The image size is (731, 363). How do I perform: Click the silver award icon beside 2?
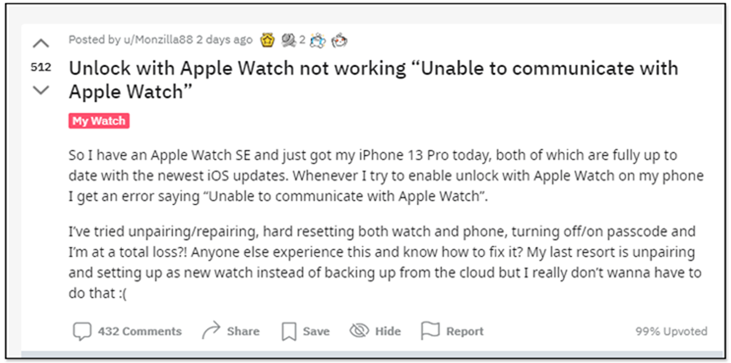pos(289,41)
